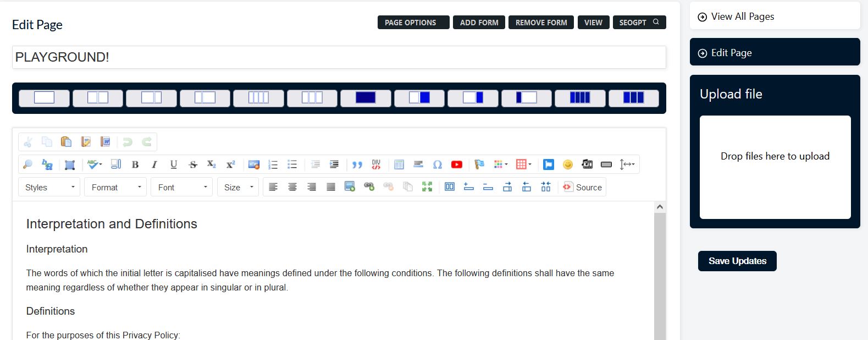The height and width of the screenshot is (340, 868).
Task: Toggle underline text formatting
Action: 174,164
